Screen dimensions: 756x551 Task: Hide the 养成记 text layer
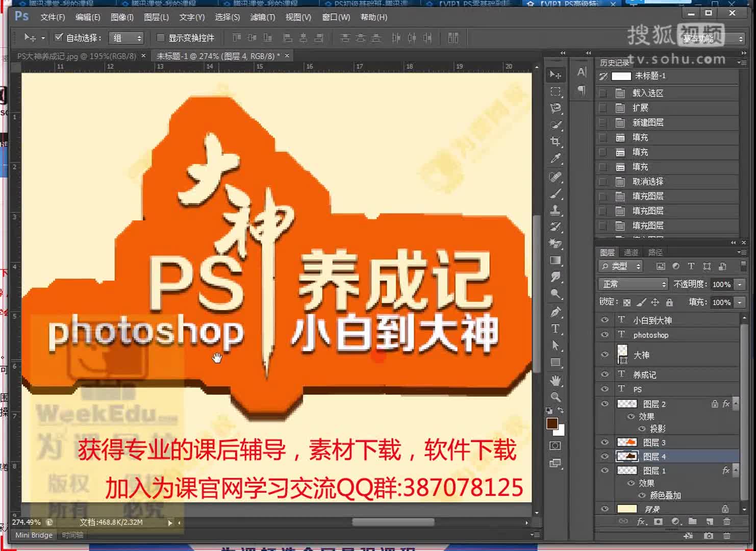click(x=604, y=374)
